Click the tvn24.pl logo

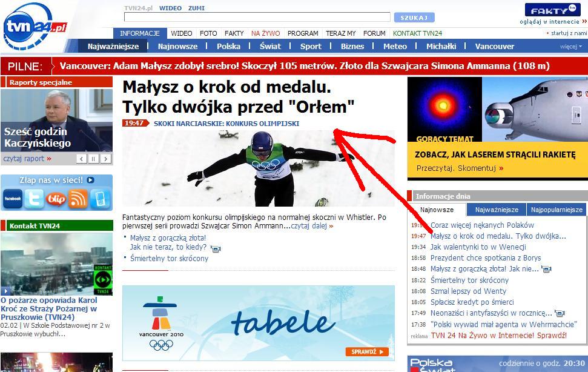tap(35, 26)
